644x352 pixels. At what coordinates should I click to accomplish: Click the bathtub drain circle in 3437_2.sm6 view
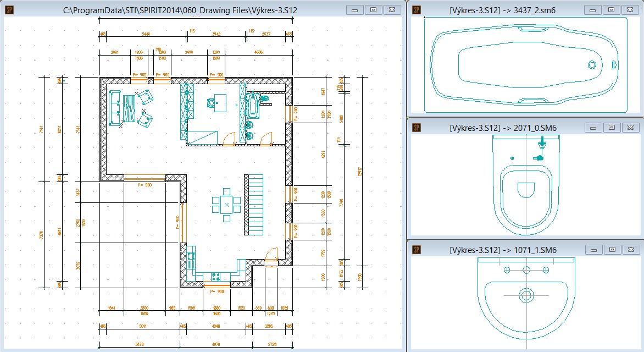[592, 64]
